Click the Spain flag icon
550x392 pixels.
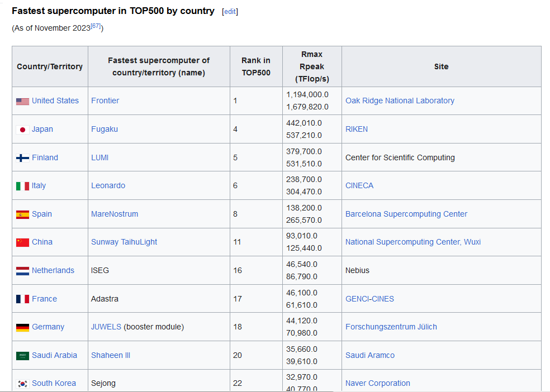pyautogui.click(x=22, y=214)
